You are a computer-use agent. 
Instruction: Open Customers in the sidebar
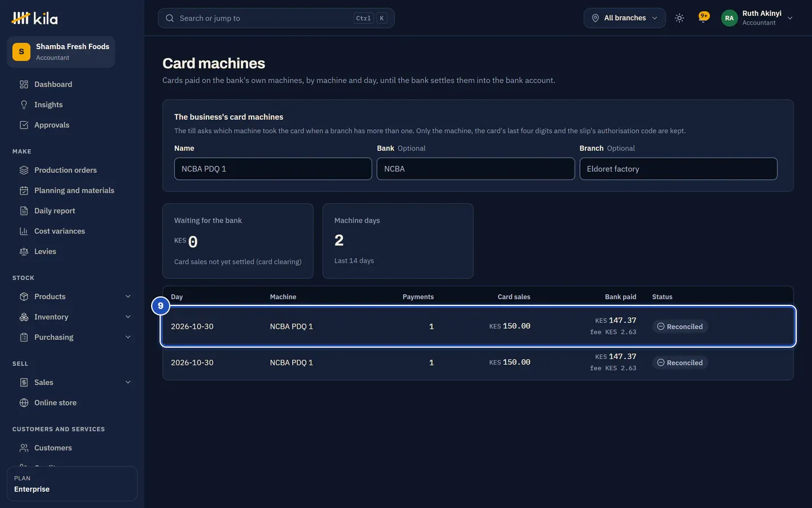coord(72,448)
